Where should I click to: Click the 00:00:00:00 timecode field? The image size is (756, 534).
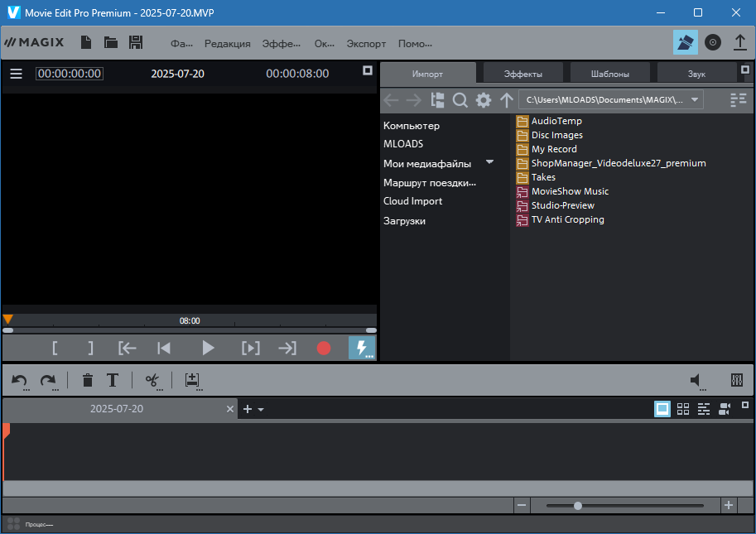pos(70,74)
